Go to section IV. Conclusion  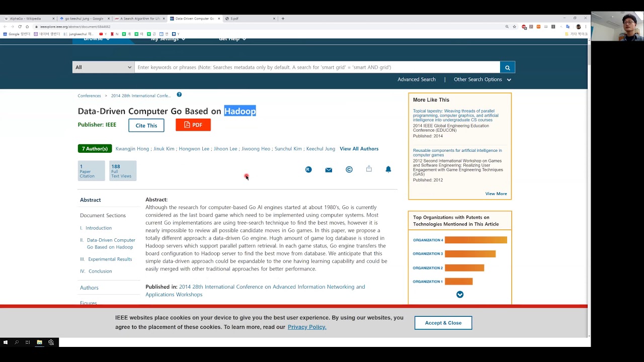coord(96,271)
